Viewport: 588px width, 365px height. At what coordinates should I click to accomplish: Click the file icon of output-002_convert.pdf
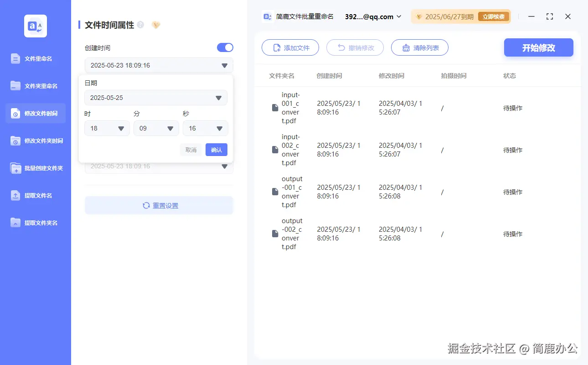tap(275, 234)
